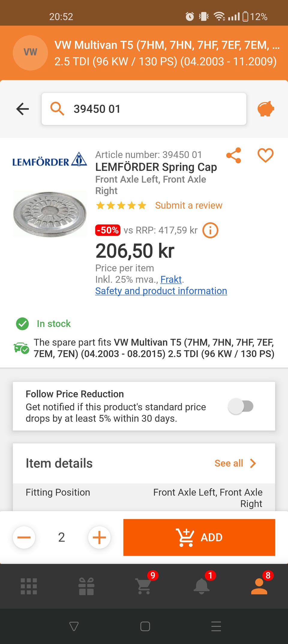This screenshot has height=644, width=288.
Task: Open the catalog grid menu
Action: point(29,586)
